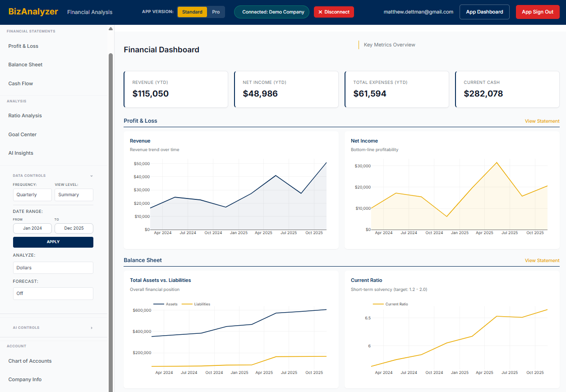Open View Statement for Balance Sheet

coord(542,260)
